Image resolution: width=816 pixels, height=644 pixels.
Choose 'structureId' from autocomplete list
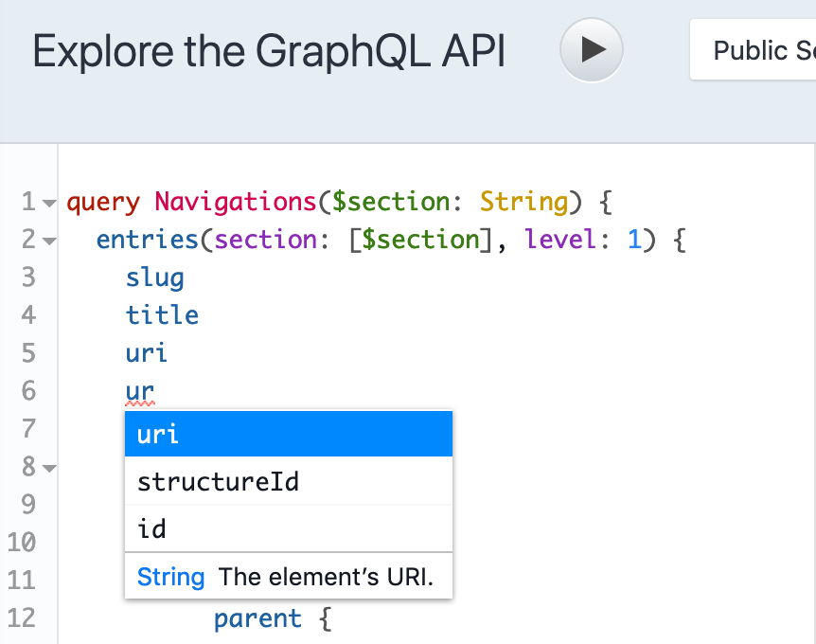click(x=289, y=481)
